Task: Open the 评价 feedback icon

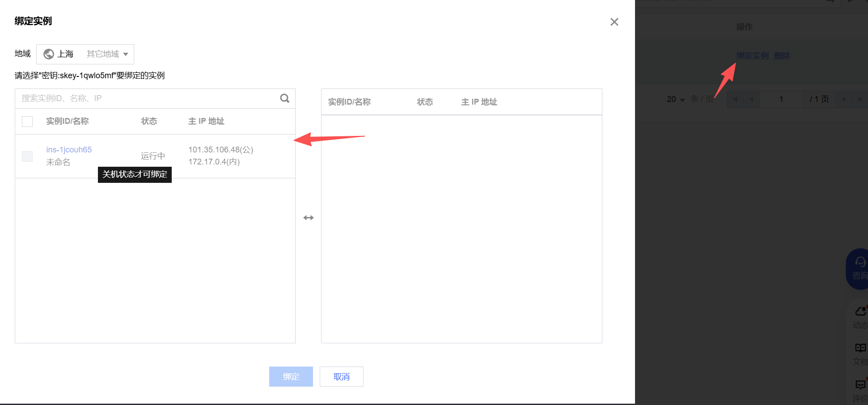Action: click(x=861, y=384)
